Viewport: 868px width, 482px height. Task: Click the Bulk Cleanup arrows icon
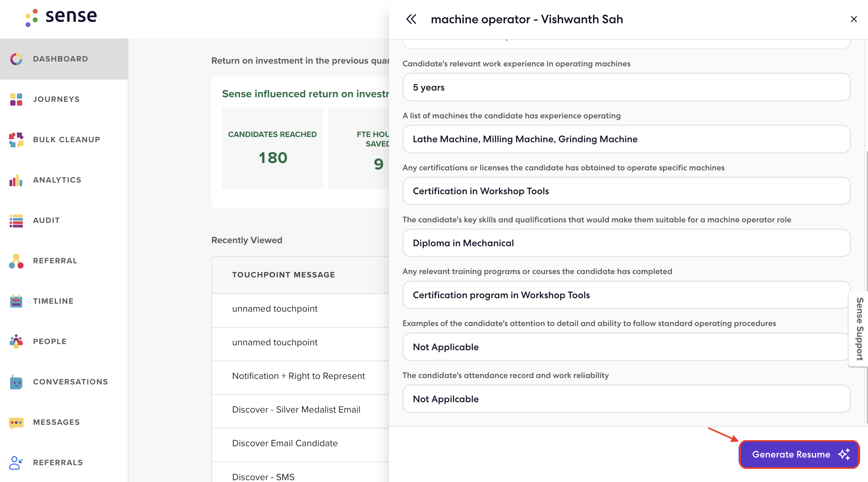(x=16, y=140)
